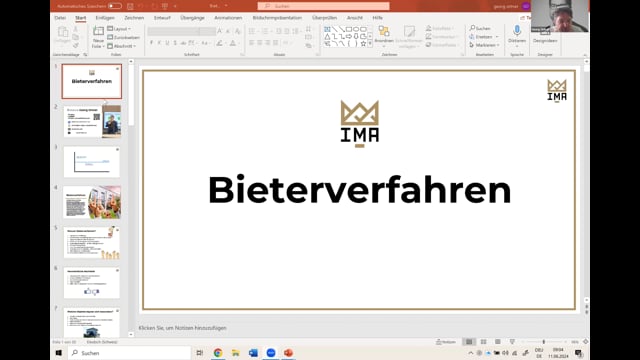Click the clear formatting icon
Viewport: 640px width, 360px height.
pyautogui.click(x=238, y=31)
